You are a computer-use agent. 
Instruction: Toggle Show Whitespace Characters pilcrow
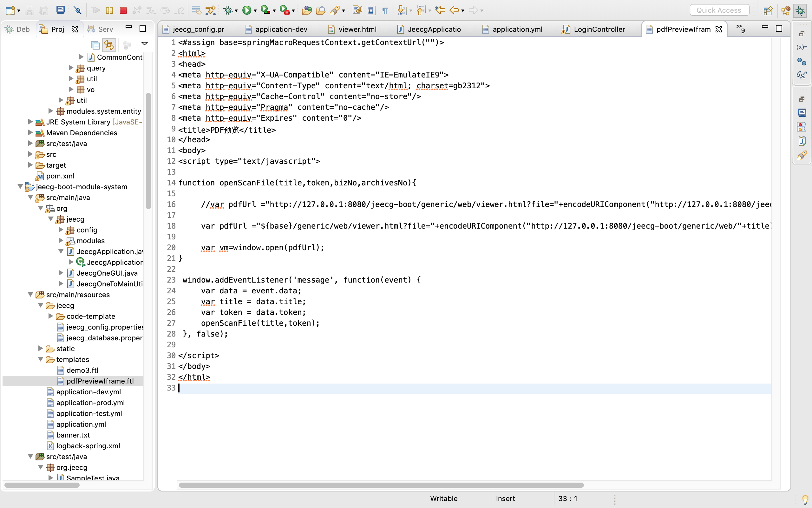point(385,10)
